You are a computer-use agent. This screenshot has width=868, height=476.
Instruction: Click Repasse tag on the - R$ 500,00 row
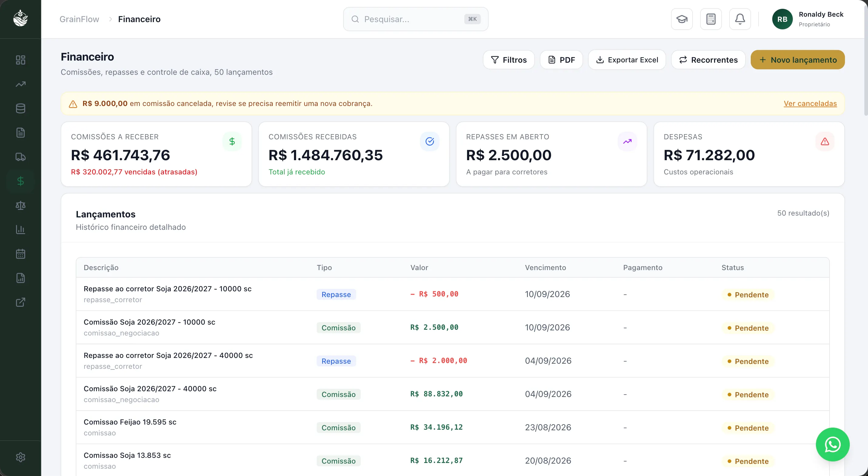pyautogui.click(x=336, y=295)
